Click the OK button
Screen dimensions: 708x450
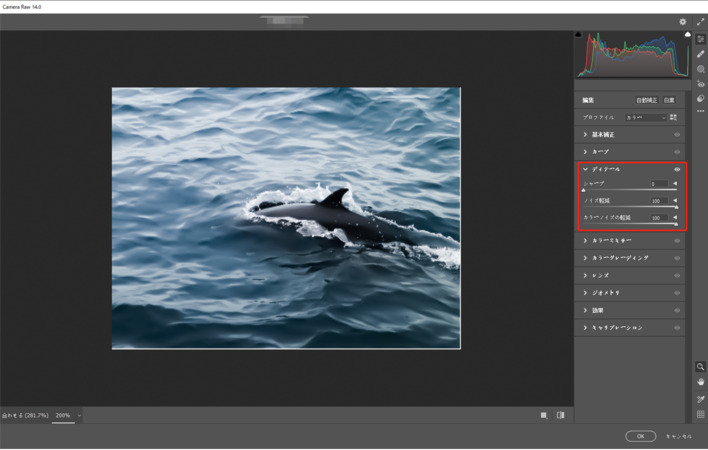pyautogui.click(x=640, y=436)
